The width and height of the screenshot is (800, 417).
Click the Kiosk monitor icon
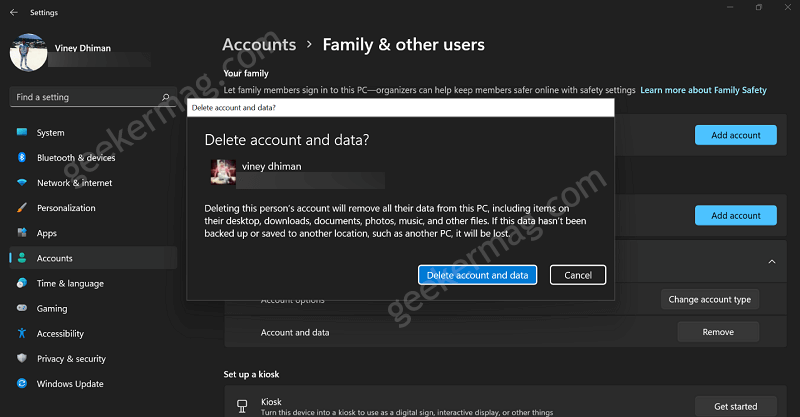click(x=242, y=406)
